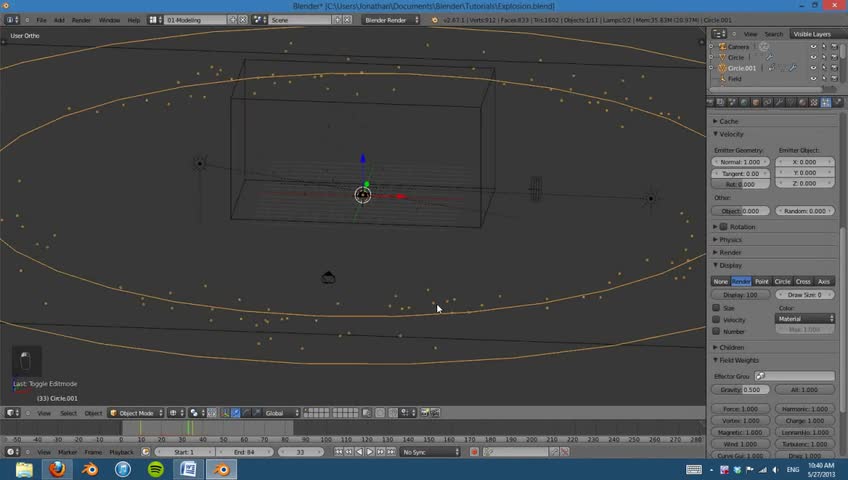Viewport: 848px width, 480px height.
Task: Open the Material color dropdown
Action: tap(805, 319)
